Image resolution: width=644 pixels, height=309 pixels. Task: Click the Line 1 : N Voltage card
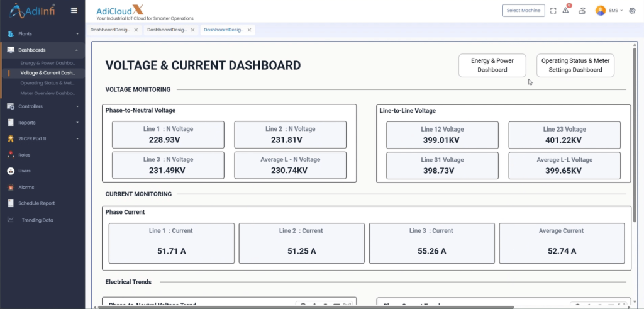click(x=168, y=135)
